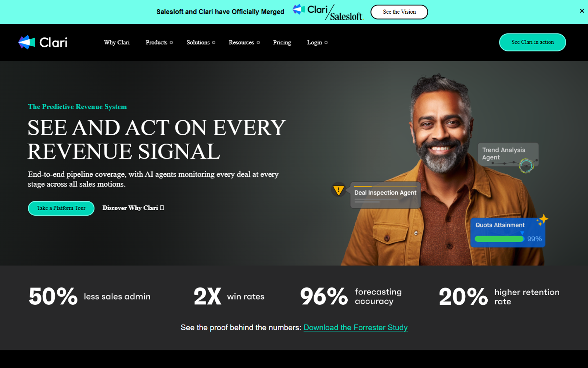The image size is (588, 368).
Task: Click the arrow beside Discover Why Clari
Action: point(162,208)
